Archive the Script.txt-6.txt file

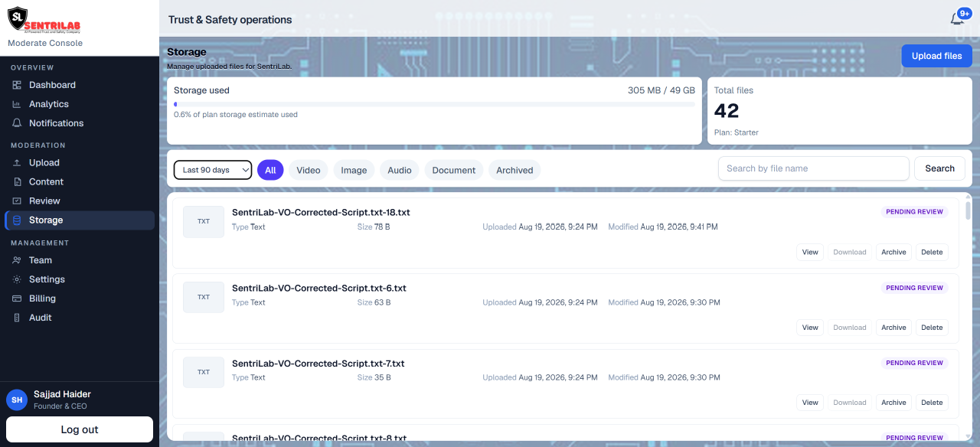[893, 328]
